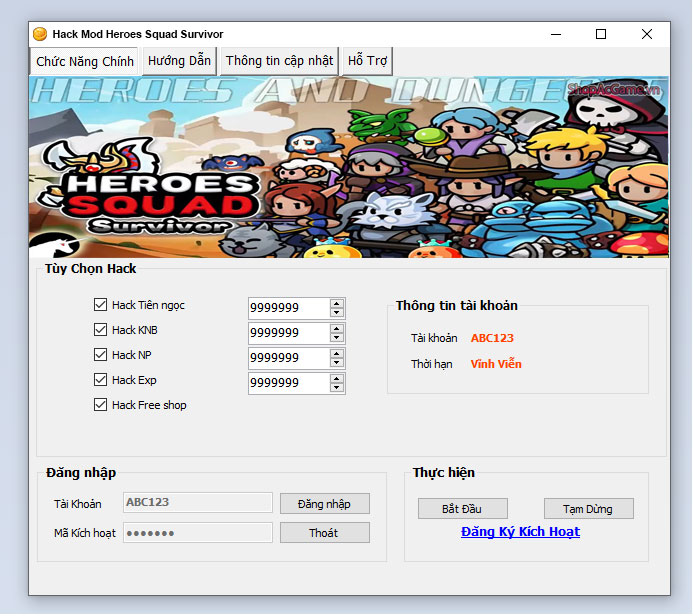Switch to Chức Năng Chính tab

[85, 61]
